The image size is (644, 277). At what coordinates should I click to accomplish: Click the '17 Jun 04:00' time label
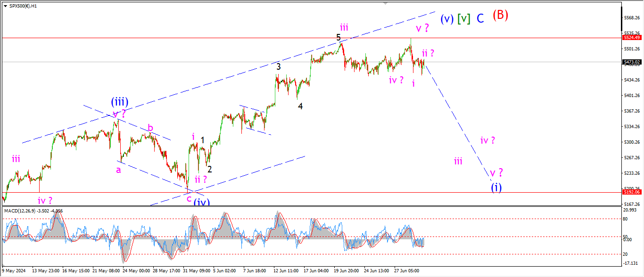point(316,271)
